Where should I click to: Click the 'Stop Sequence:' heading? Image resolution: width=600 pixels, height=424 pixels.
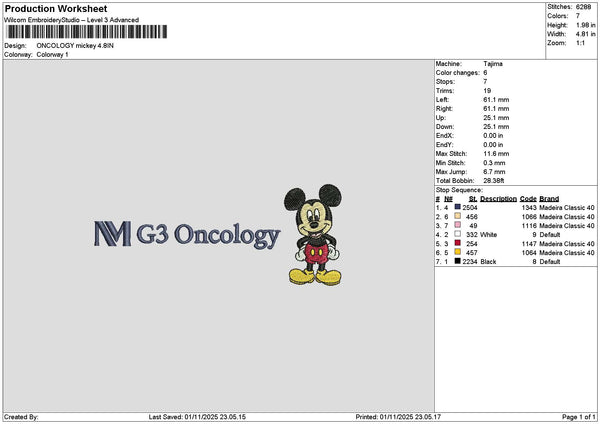coord(459,190)
